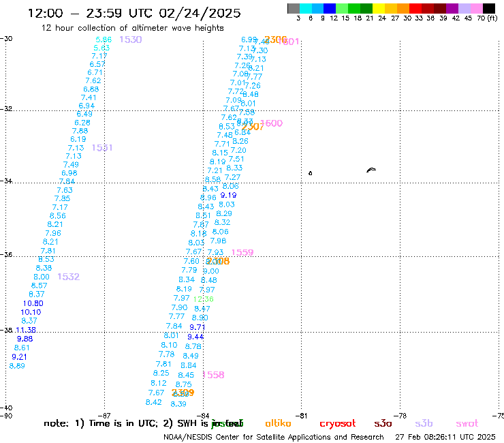Click the wave height value "5.63"
The height and width of the screenshot is (443, 504).
(x=101, y=48)
